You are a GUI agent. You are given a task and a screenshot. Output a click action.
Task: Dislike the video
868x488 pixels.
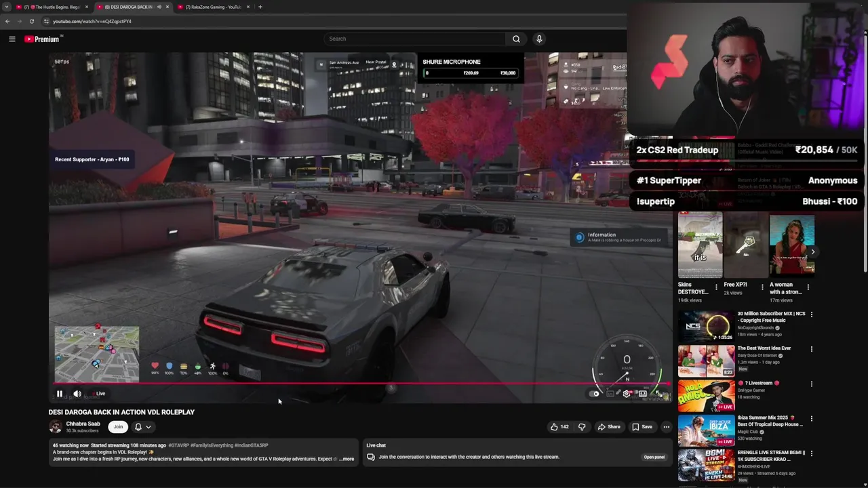(x=581, y=427)
